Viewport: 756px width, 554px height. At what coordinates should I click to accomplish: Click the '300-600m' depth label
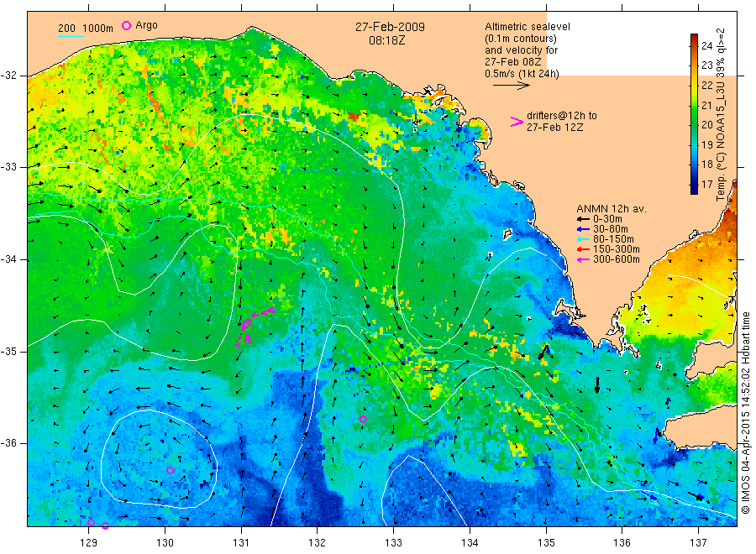[617, 259]
